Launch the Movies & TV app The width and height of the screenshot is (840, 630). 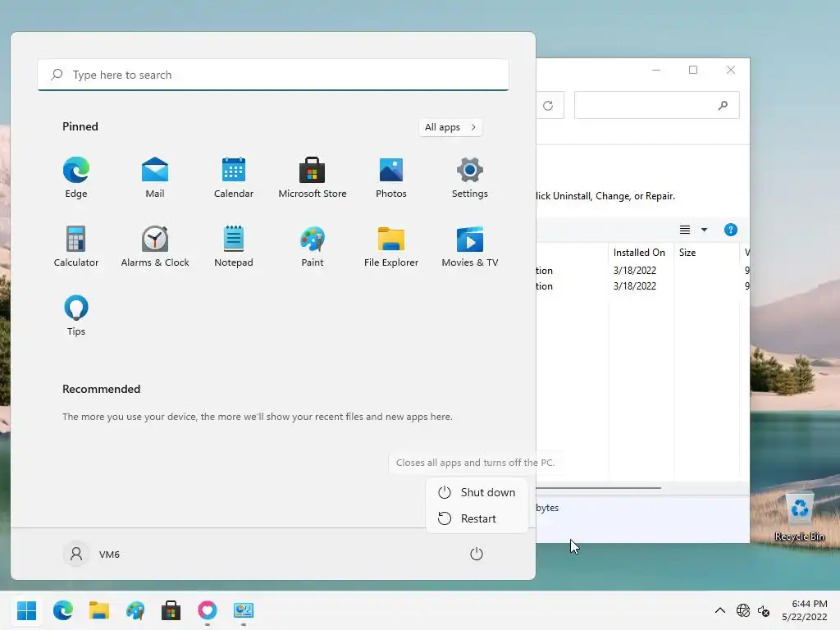pyautogui.click(x=470, y=246)
